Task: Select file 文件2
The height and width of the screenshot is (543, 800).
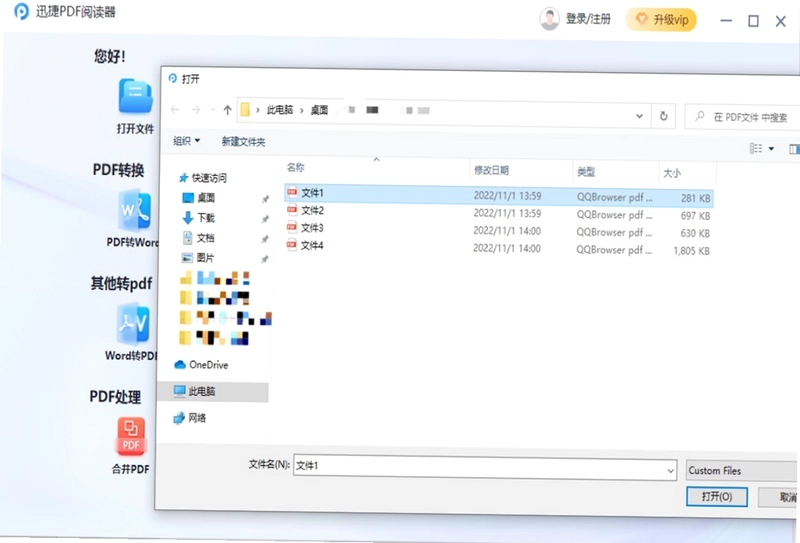Action: (x=498, y=213)
